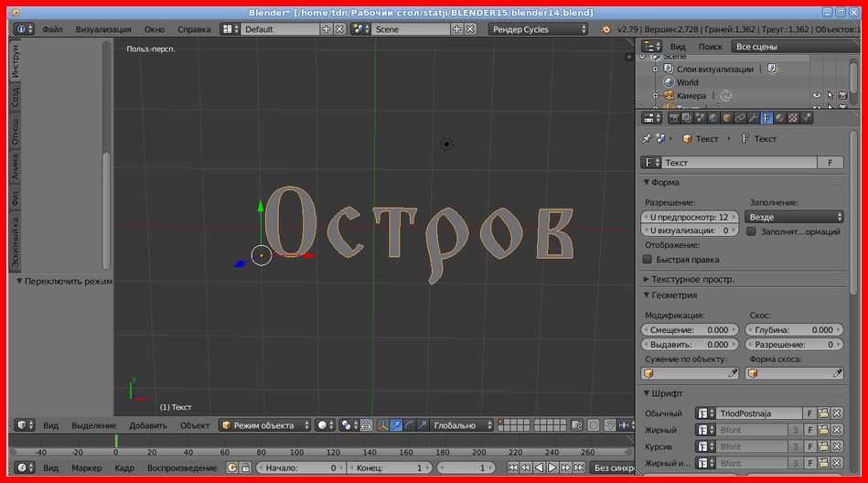868x483 pixels.
Task: Toggle fake user F for Текст datablock
Action: point(830,162)
